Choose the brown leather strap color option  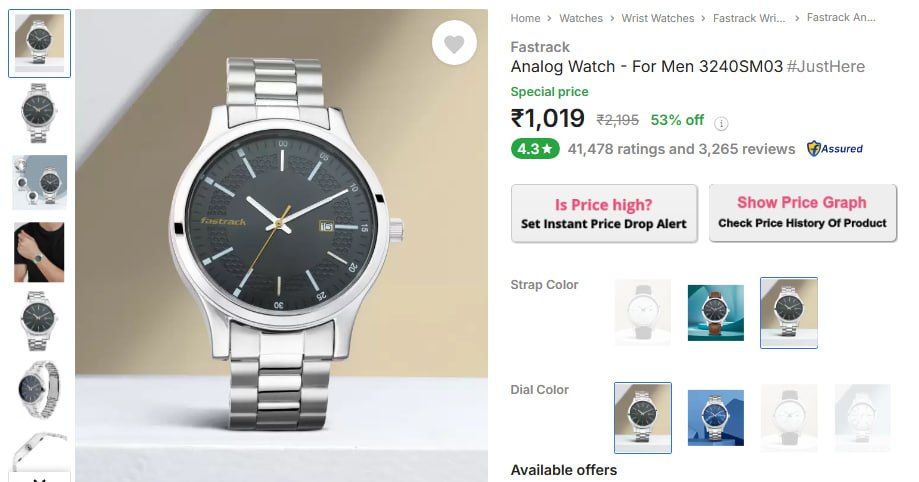716,313
